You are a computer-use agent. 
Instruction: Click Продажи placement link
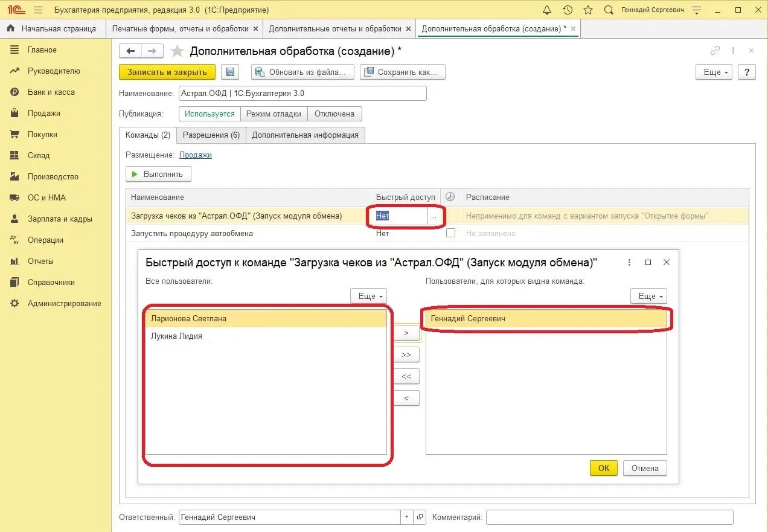[196, 155]
